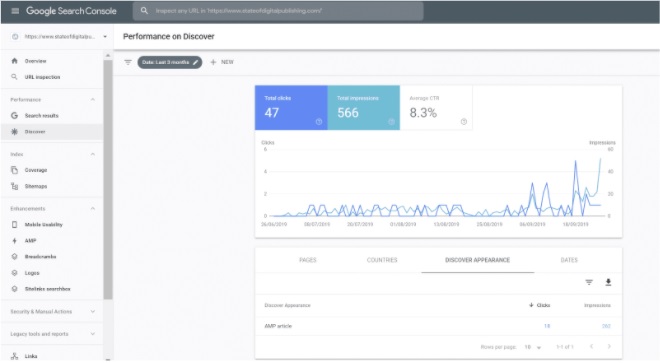Collapse the Enhancements section
This screenshot has width=660, height=363.
tap(93, 208)
